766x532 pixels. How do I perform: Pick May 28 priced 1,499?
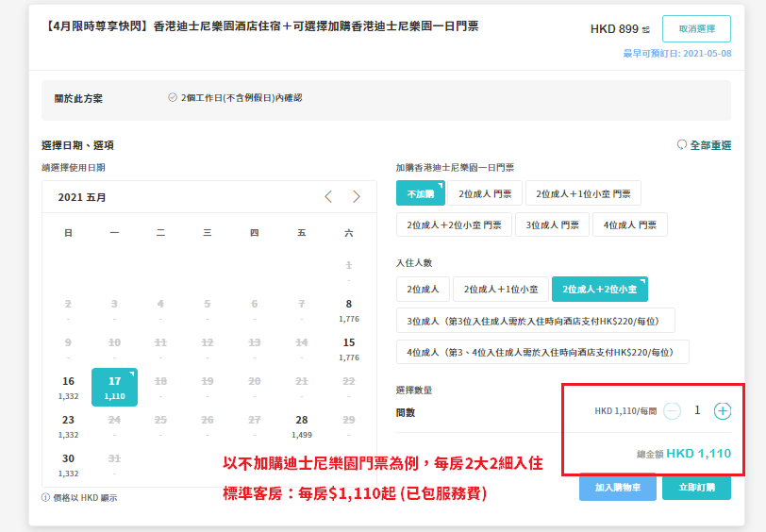click(302, 426)
